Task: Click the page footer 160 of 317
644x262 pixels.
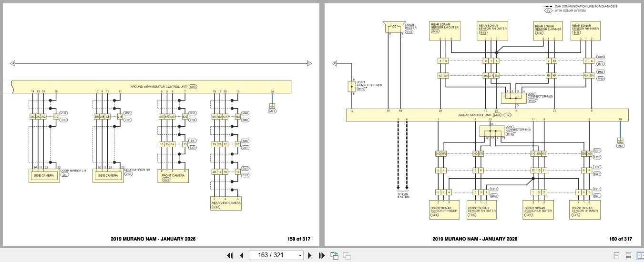Action: (621, 239)
